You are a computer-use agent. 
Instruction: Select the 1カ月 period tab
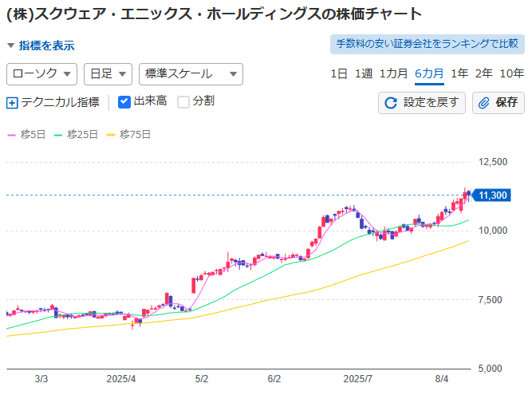click(393, 73)
